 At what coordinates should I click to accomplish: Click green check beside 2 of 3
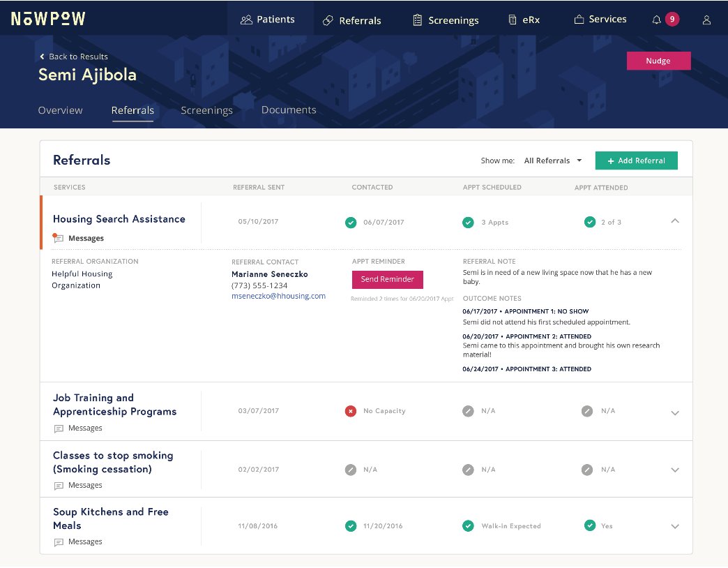pyautogui.click(x=590, y=222)
